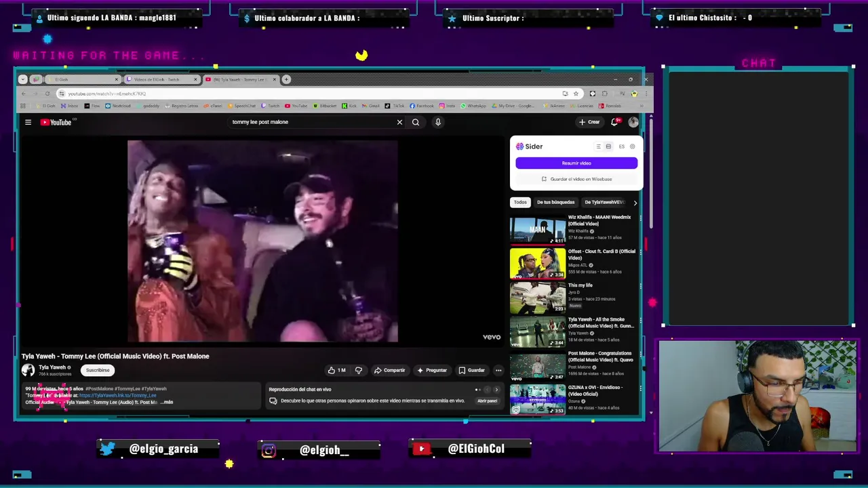Dislike the video with thumbs down
This screenshot has height=488, width=868.
click(359, 370)
